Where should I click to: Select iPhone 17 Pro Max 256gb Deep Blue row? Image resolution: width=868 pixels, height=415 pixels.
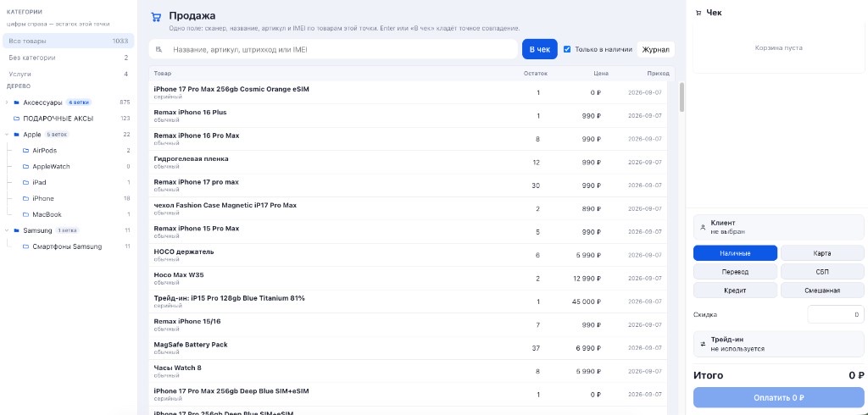408,395
